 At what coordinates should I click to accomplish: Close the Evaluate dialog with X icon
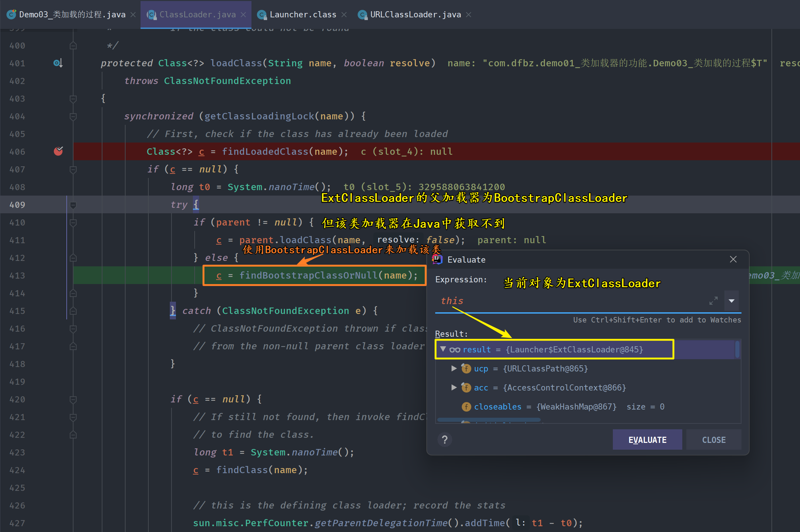click(733, 260)
